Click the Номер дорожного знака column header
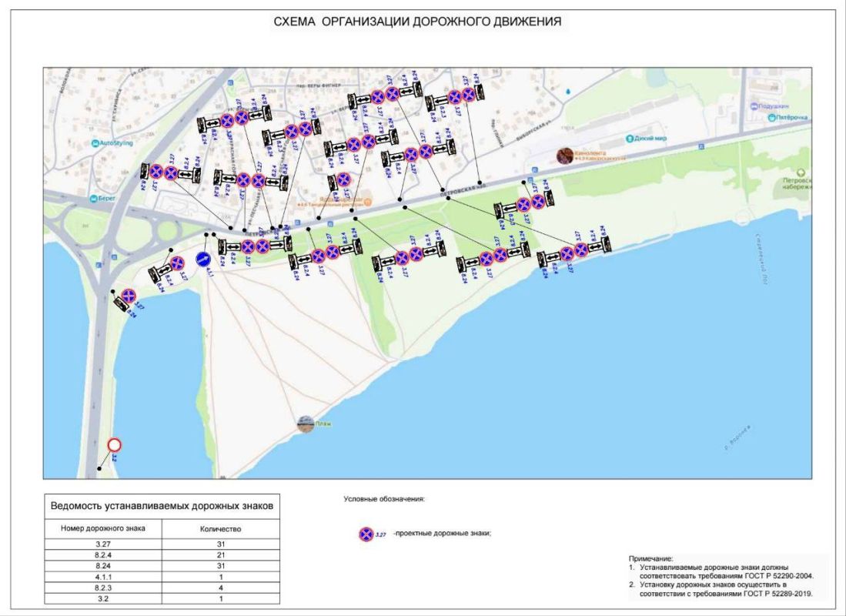846x616 pixels. (x=102, y=529)
